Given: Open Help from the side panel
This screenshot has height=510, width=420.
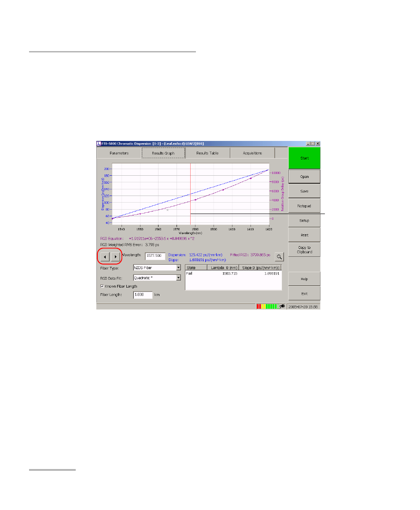Looking at the screenshot, I should [304, 279].
